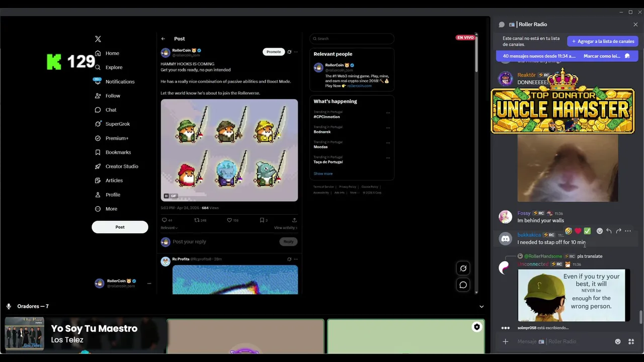Screen dimensions: 644x362
Task: Click the repost icon showing 248
Action: [197, 220]
